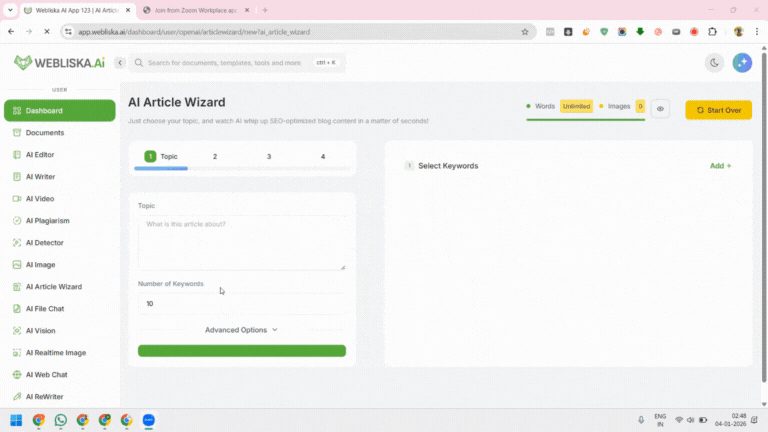
Task: Click into the Topic text area
Action: pos(241,242)
